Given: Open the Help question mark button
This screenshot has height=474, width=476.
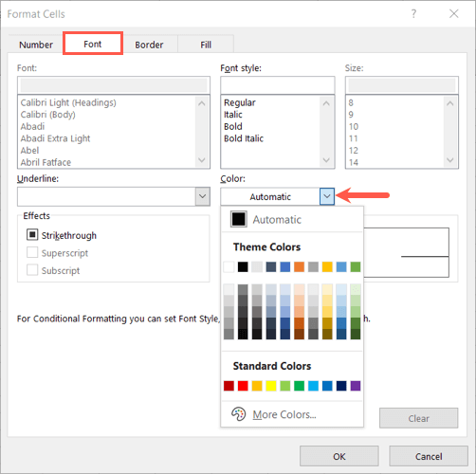Looking at the screenshot, I should [x=413, y=13].
